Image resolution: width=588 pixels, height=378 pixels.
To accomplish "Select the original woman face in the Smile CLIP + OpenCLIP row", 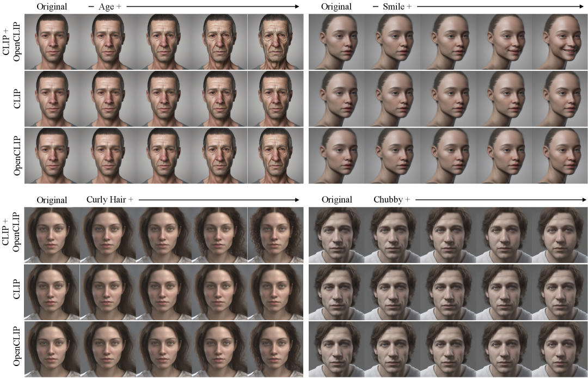I will [336, 41].
